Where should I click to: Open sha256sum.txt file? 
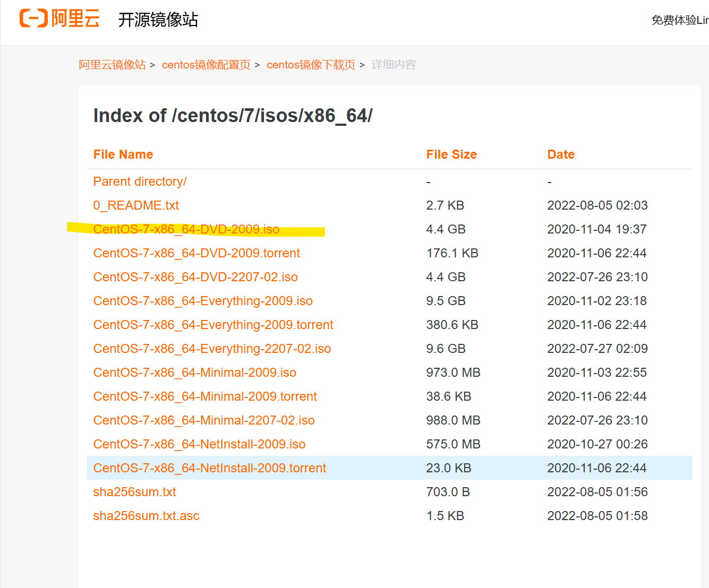click(134, 492)
